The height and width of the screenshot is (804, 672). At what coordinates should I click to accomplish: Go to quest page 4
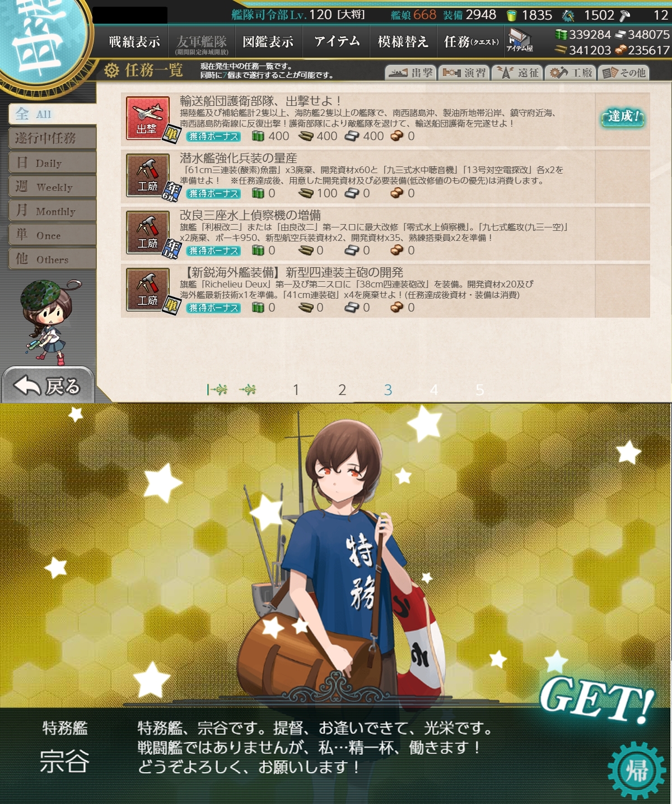click(x=433, y=390)
